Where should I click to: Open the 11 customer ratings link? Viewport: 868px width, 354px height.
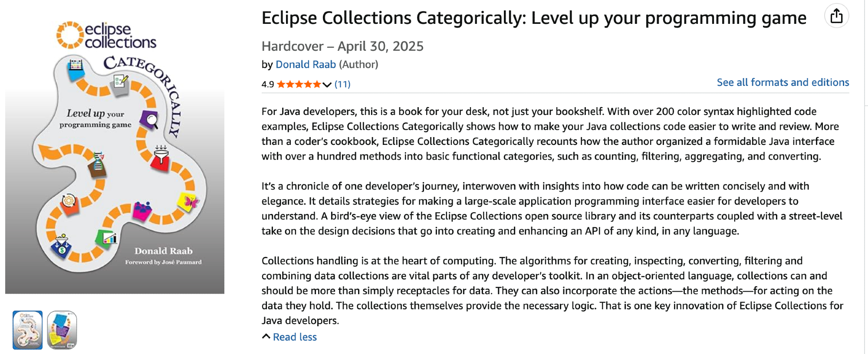[342, 84]
